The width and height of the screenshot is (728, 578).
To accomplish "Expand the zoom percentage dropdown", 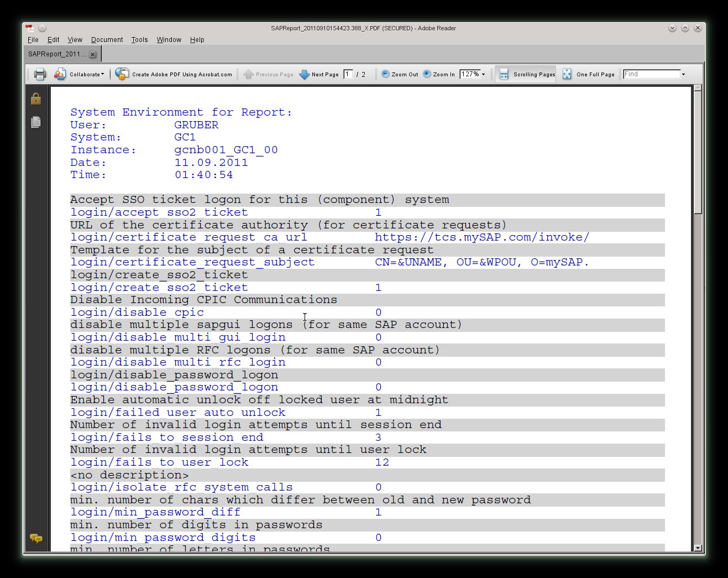I will click(484, 74).
